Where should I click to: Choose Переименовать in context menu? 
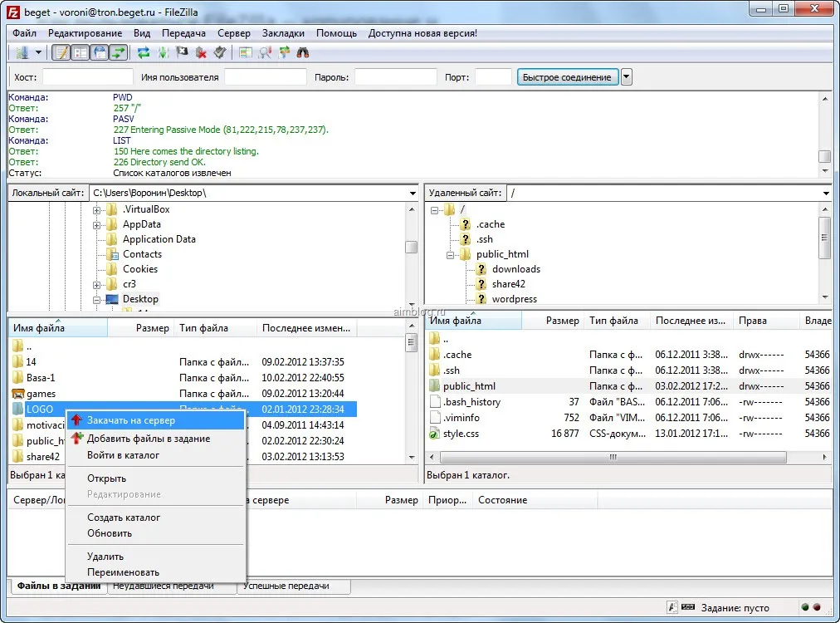point(155,572)
